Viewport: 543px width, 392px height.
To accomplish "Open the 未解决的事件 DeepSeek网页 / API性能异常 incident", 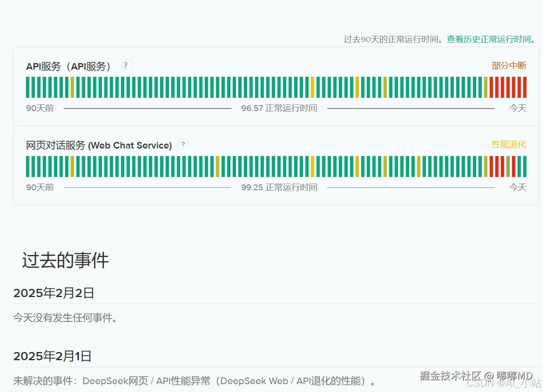I will pyautogui.click(x=194, y=381).
